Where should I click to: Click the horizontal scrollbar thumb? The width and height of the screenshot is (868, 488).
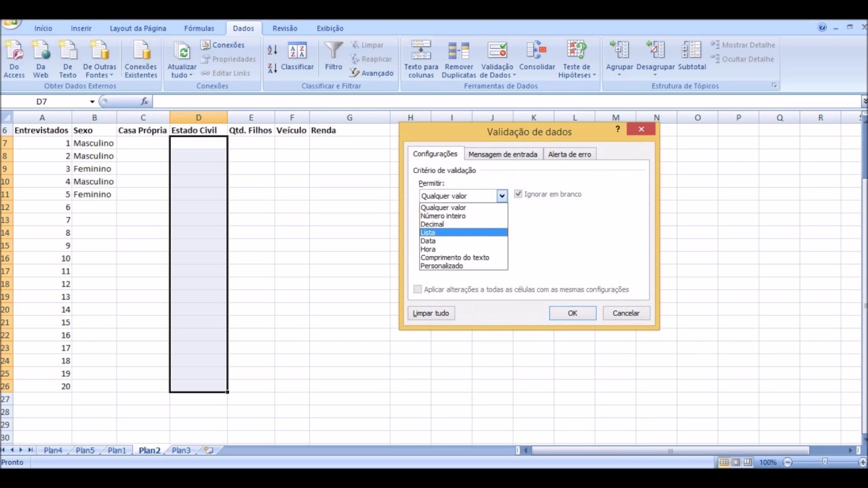point(670,451)
